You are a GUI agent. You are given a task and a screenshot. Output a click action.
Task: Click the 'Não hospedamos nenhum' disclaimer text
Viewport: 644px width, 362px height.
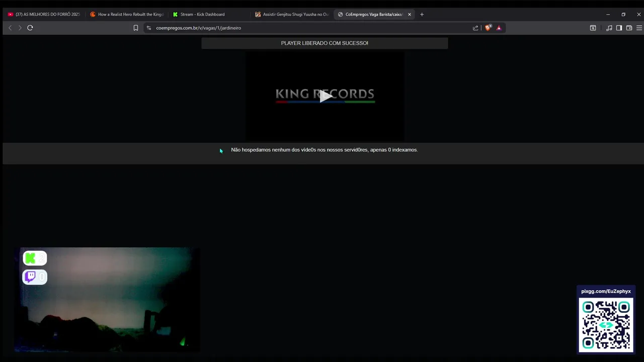point(324,150)
